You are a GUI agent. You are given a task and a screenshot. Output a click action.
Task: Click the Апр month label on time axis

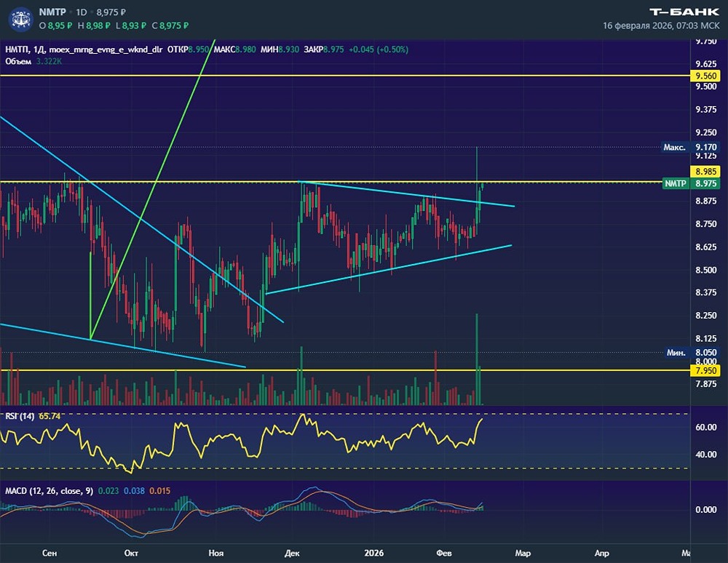click(602, 553)
